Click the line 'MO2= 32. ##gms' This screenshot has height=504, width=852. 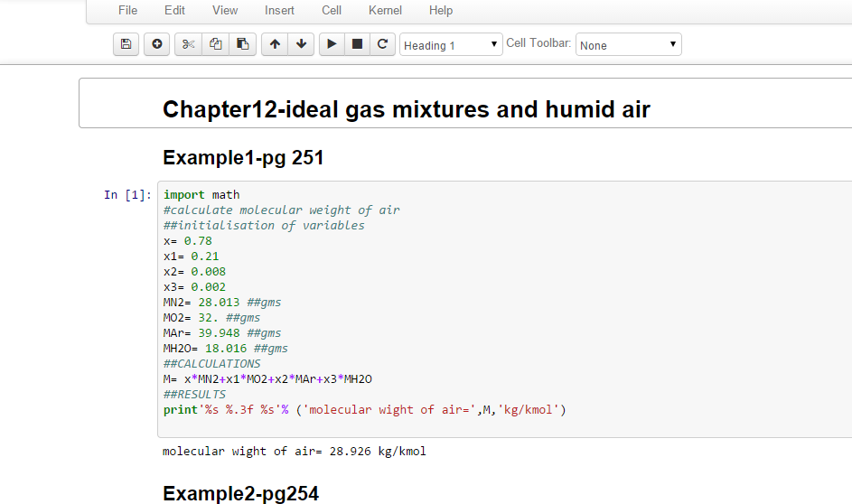(x=212, y=317)
